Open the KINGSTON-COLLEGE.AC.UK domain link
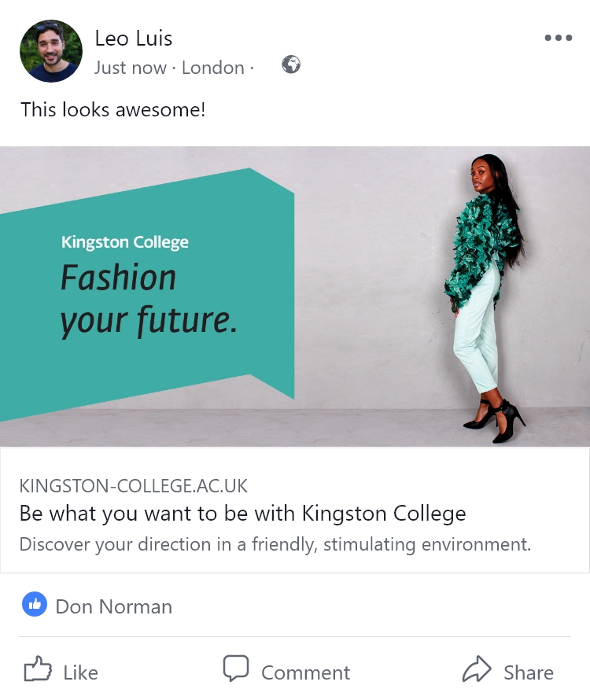 point(133,485)
